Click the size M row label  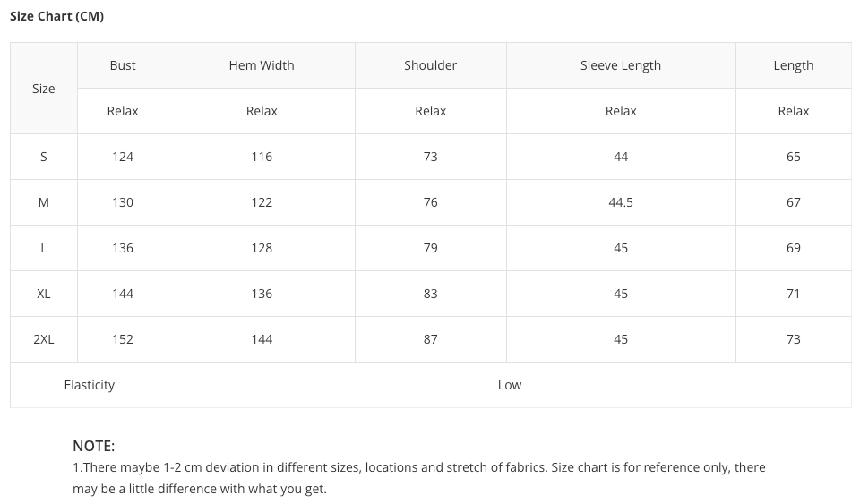(x=44, y=202)
